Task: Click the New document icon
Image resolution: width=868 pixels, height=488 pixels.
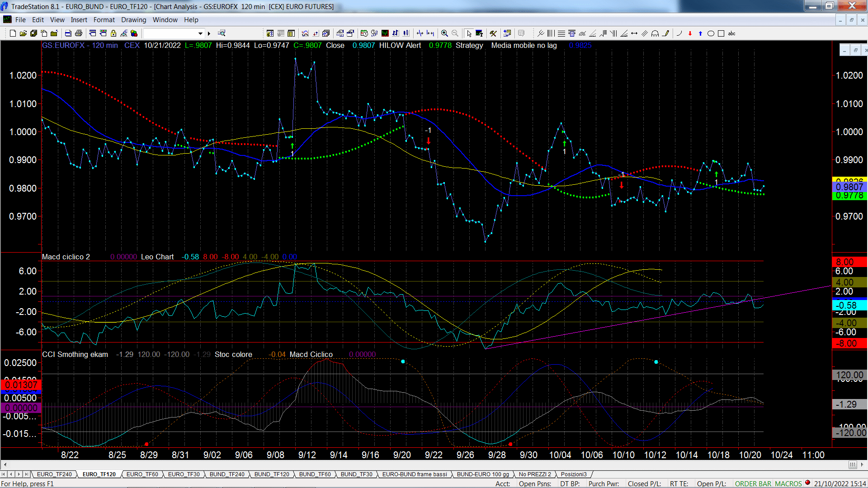Action: 13,33
